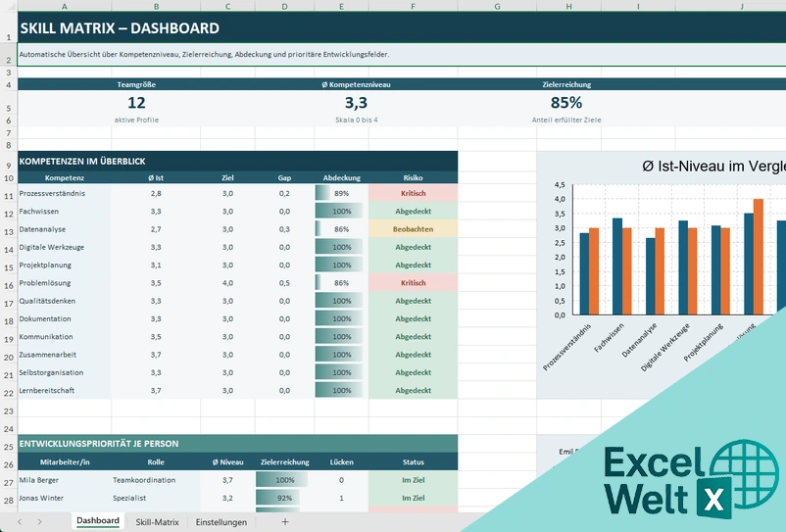The width and height of the screenshot is (786, 532).
Task: Click the Teamkoordination role cell
Action: 156,480
